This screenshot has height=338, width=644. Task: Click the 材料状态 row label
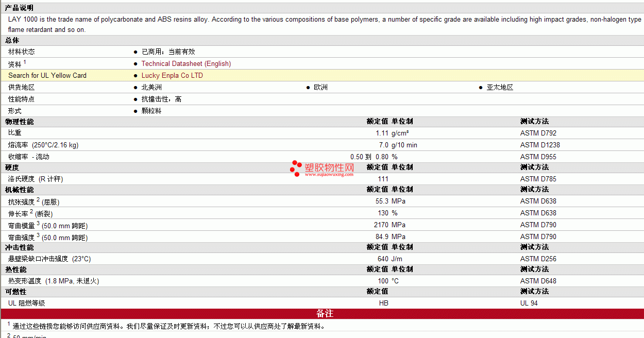pos(22,52)
